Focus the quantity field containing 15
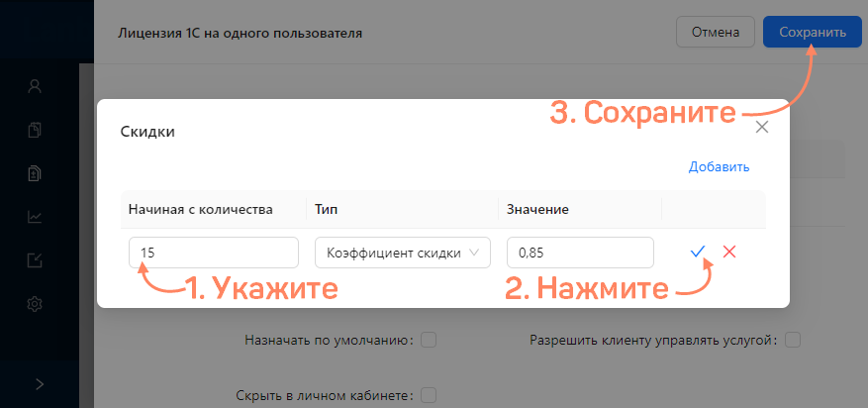This screenshot has height=408, width=868. coord(214,253)
